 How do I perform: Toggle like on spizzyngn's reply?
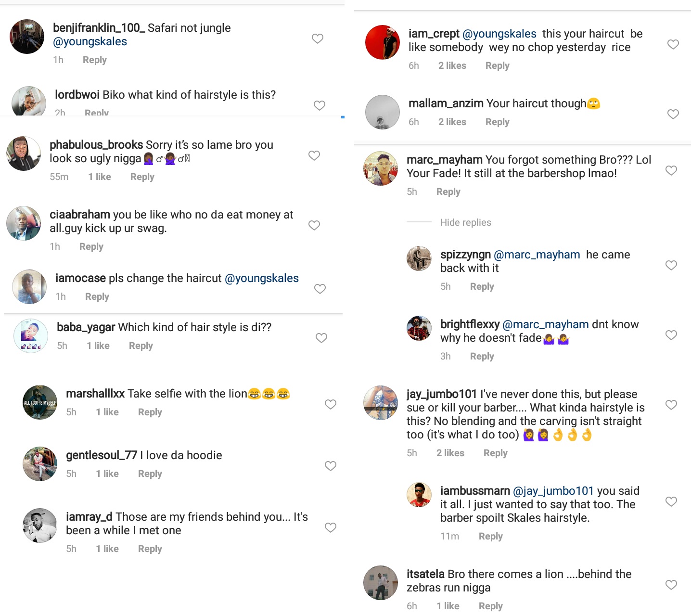click(671, 265)
